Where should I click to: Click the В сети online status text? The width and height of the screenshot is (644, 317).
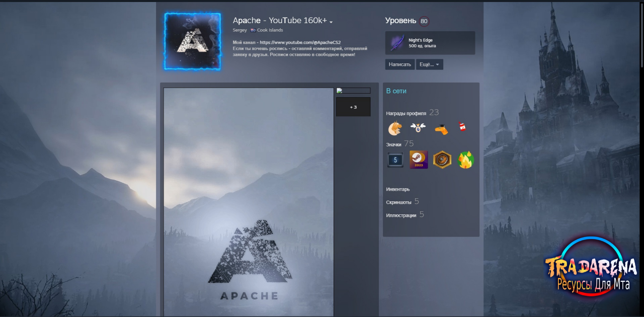click(396, 91)
